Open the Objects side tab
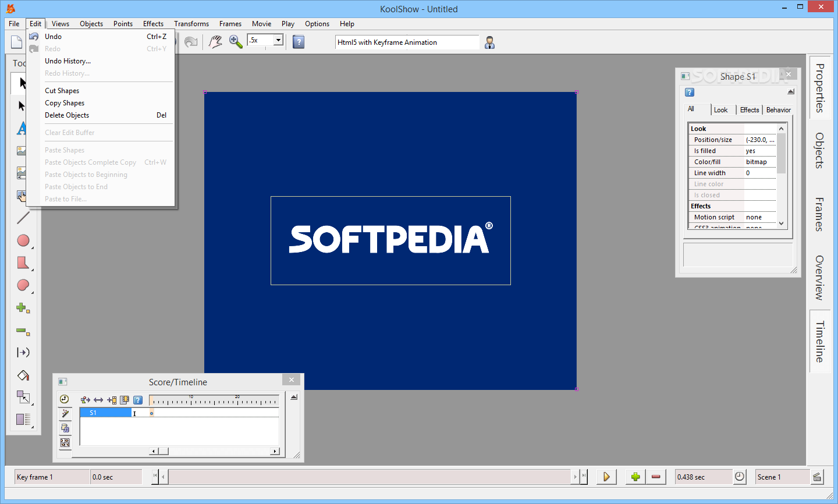The image size is (838, 504). 819,151
